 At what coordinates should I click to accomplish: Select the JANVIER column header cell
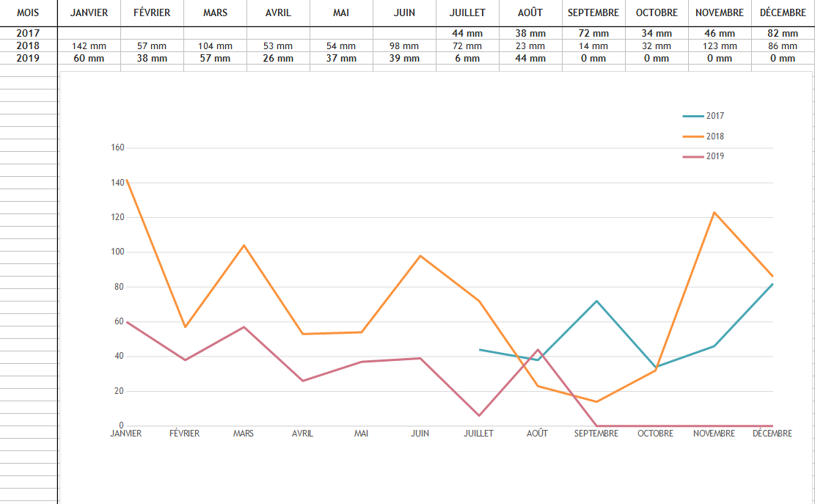click(89, 12)
